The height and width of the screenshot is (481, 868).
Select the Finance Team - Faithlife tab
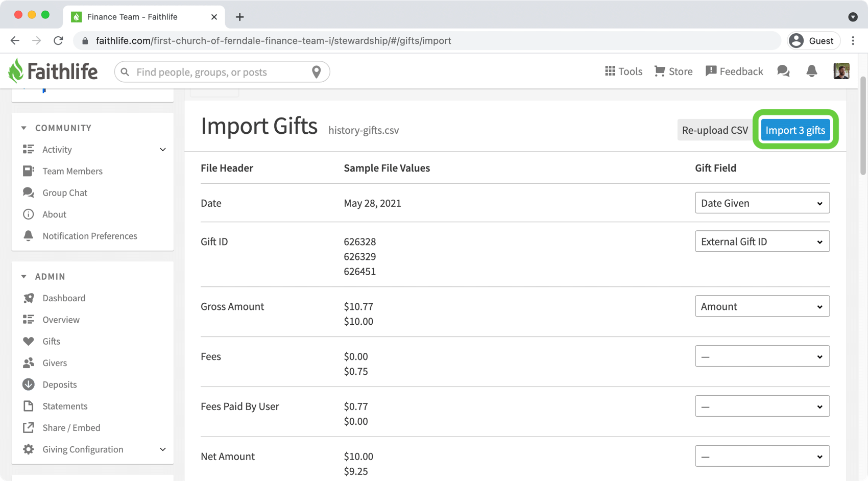click(x=144, y=17)
